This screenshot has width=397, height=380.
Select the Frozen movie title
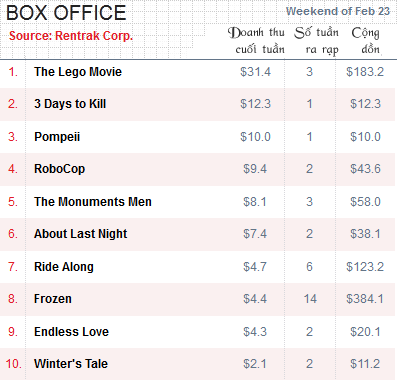tap(53, 299)
